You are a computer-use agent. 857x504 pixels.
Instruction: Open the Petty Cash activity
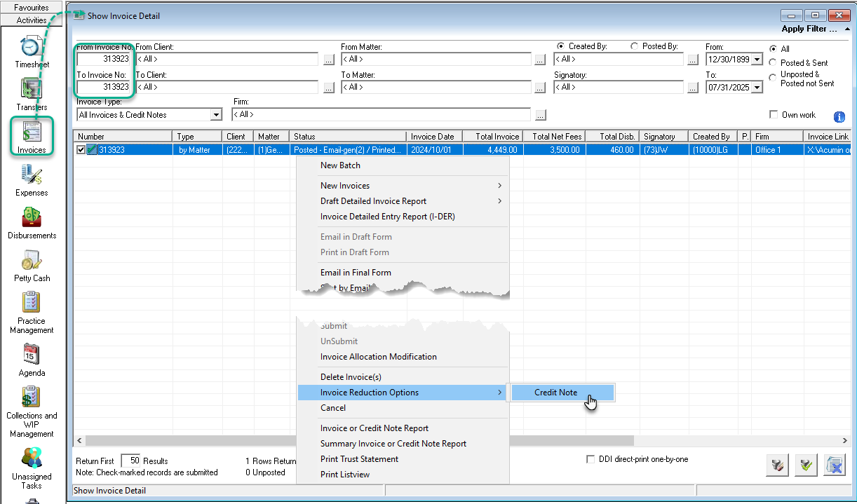click(x=32, y=265)
